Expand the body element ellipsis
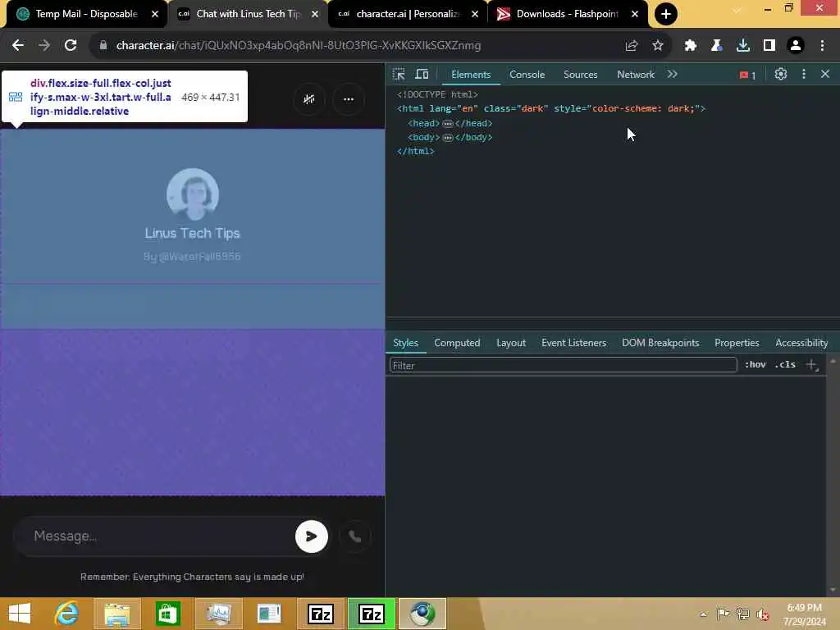The width and height of the screenshot is (840, 630). coord(447,138)
